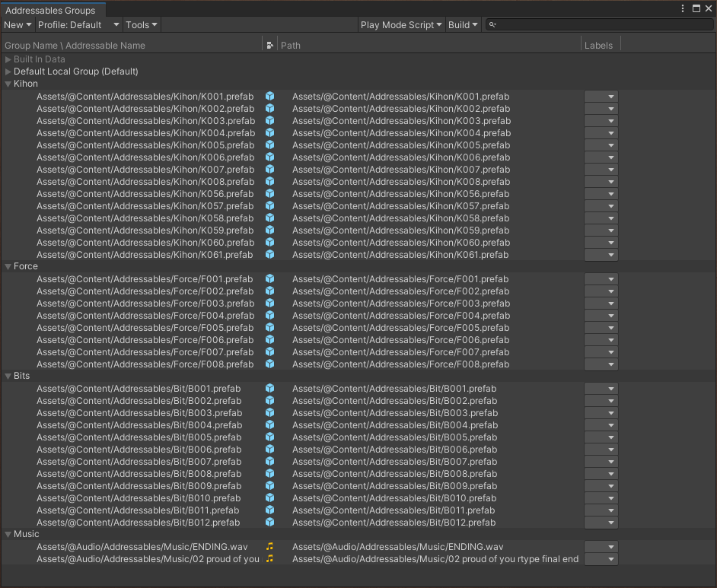Select the K005.prefab addressable name row
The height and width of the screenshot is (588, 717).
coord(145,145)
